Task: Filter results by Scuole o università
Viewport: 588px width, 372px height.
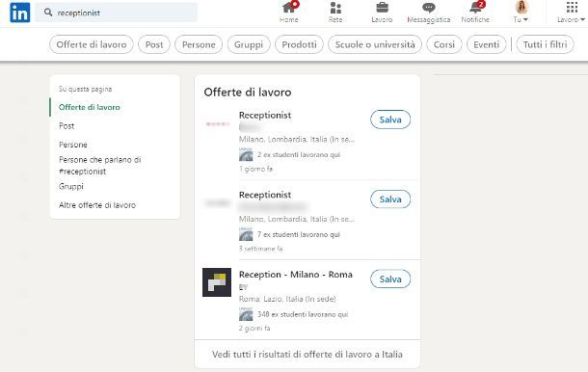Action: (x=375, y=44)
